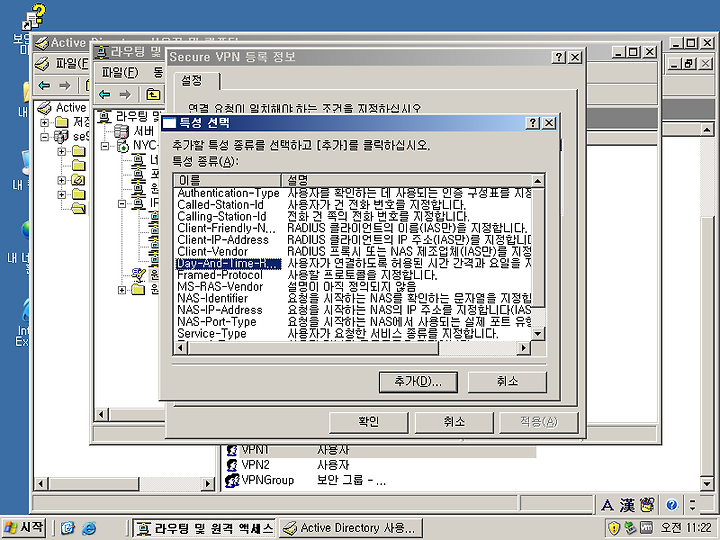Click back arrow in Routing window toolbar
The image size is (720, 540).
point(105,95)
